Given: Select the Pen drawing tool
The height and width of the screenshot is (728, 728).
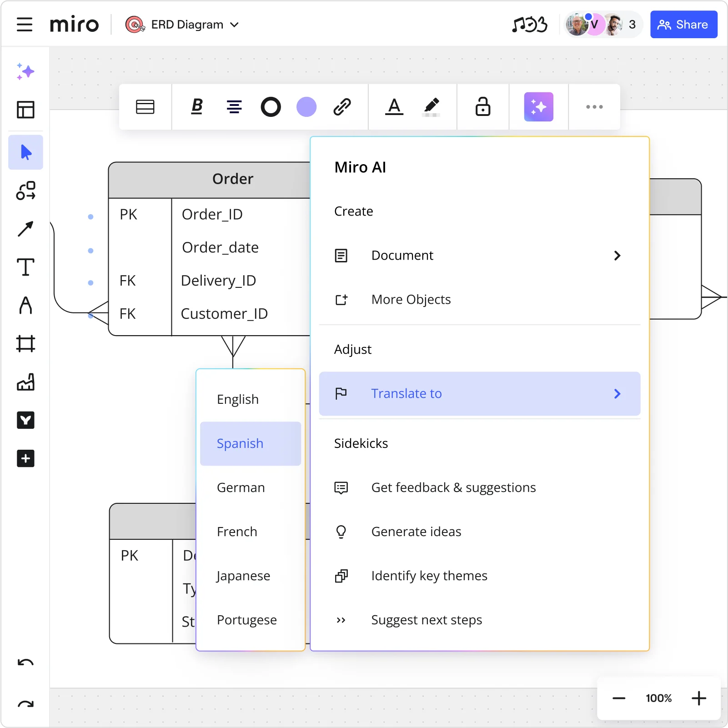Looking at the screenshot, I should pyautogui.click(x=25, y=305).
